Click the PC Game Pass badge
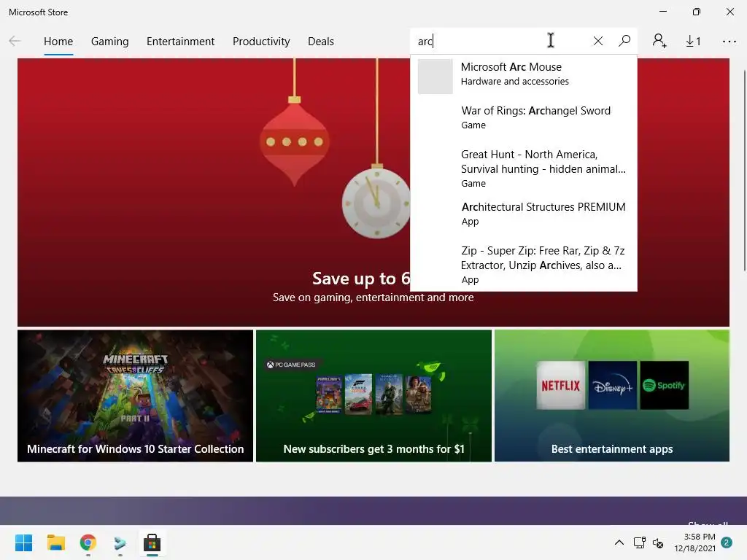The width and height of the screenshot is (747, 560). tap(291, 365)
